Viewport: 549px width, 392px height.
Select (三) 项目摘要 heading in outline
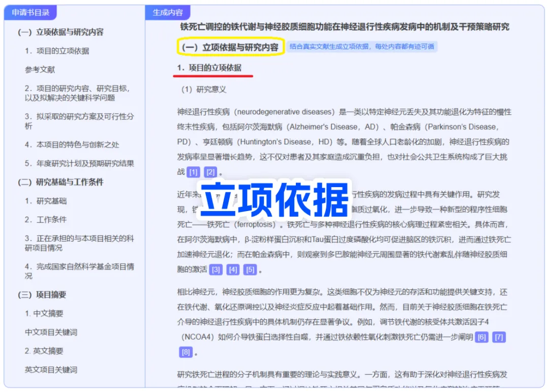(x=42, y=294)
